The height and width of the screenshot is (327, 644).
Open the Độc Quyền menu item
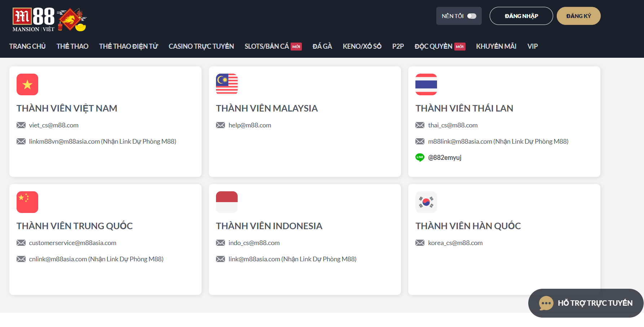(x=433, y=46)
